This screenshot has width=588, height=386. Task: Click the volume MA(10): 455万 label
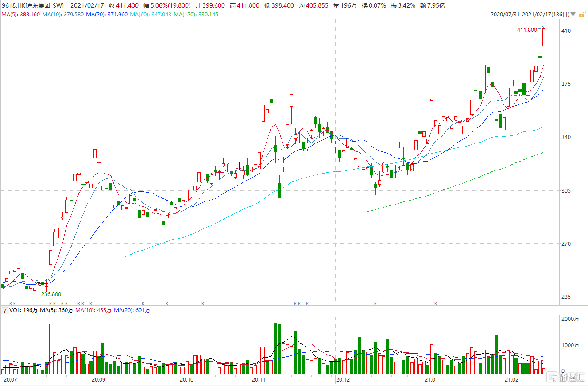[93, 310]
